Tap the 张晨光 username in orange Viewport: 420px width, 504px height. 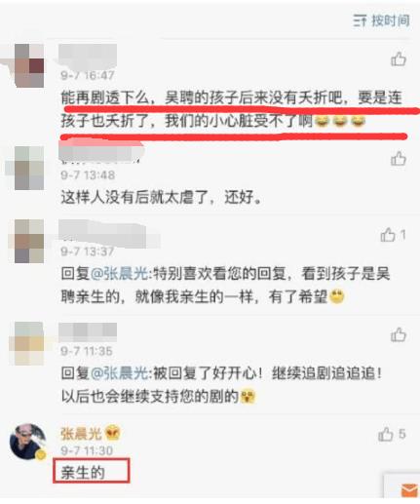[81, 433]
